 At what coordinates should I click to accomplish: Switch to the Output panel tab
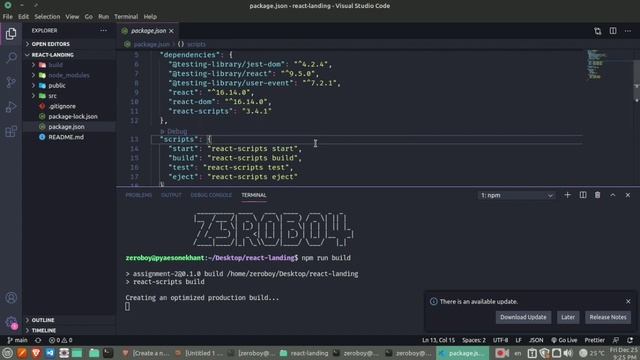point(171,195)
